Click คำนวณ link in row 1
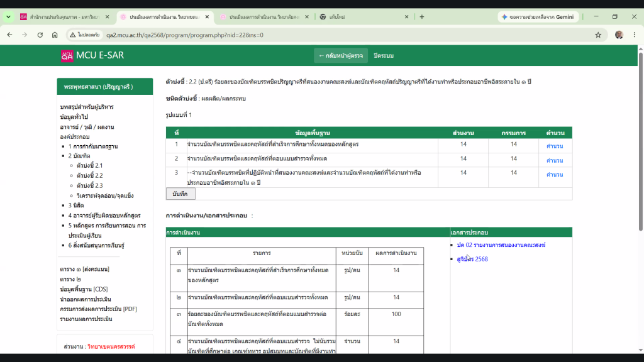The height and width of the screenshot is (362, 644). coord(555,146)
